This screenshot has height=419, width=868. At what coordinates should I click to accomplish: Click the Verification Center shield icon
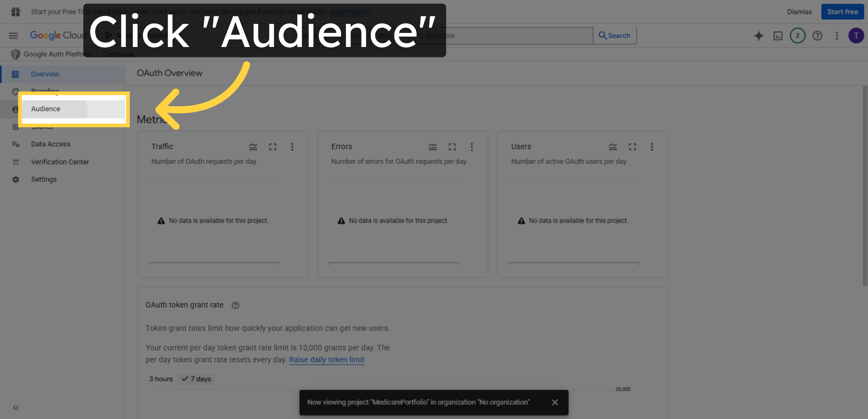(x=16, y=162)
